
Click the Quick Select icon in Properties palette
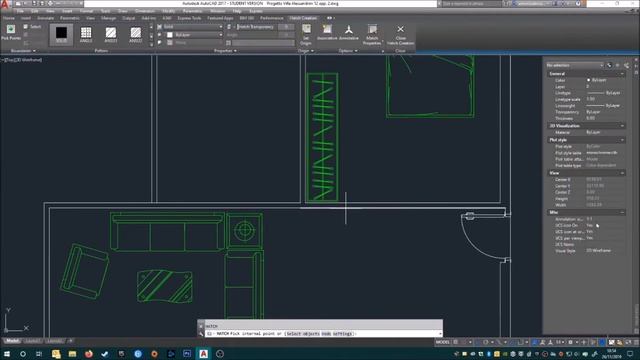pos(626,65)
